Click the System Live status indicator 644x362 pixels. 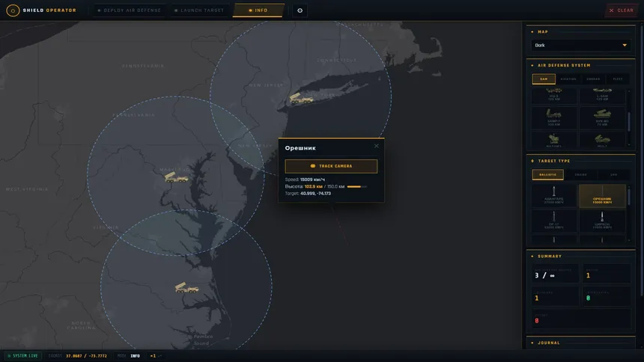[22, 356]
